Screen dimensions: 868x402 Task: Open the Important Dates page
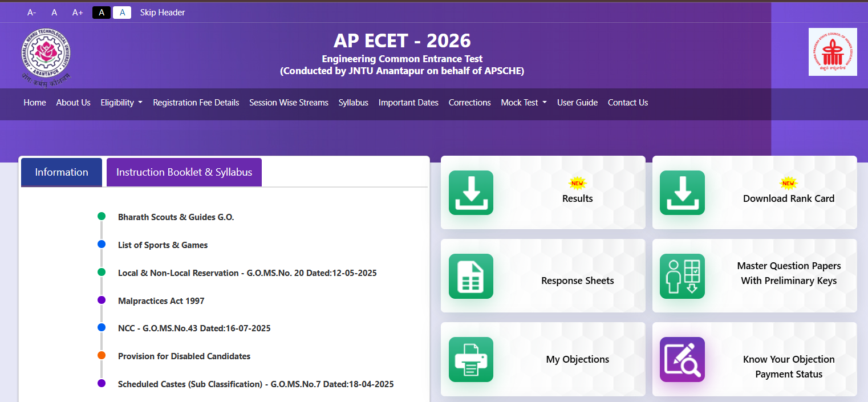408,103
